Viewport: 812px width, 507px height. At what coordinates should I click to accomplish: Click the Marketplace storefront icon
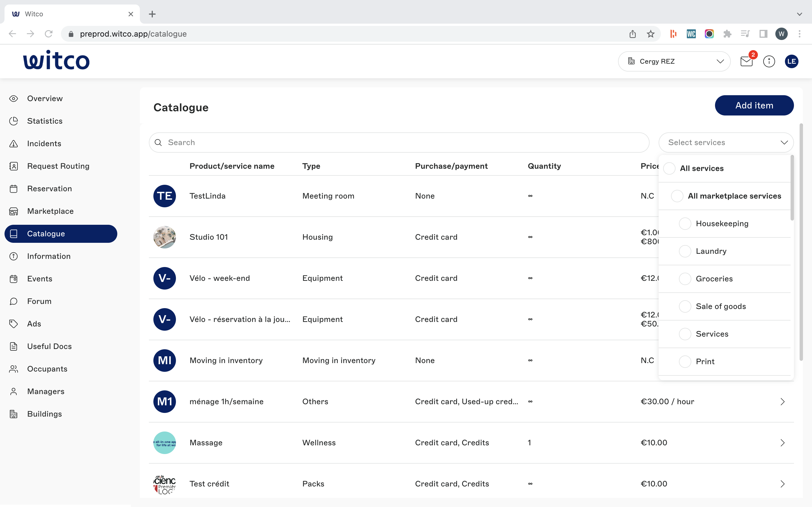pyautogui.click(x=14, y=211)
